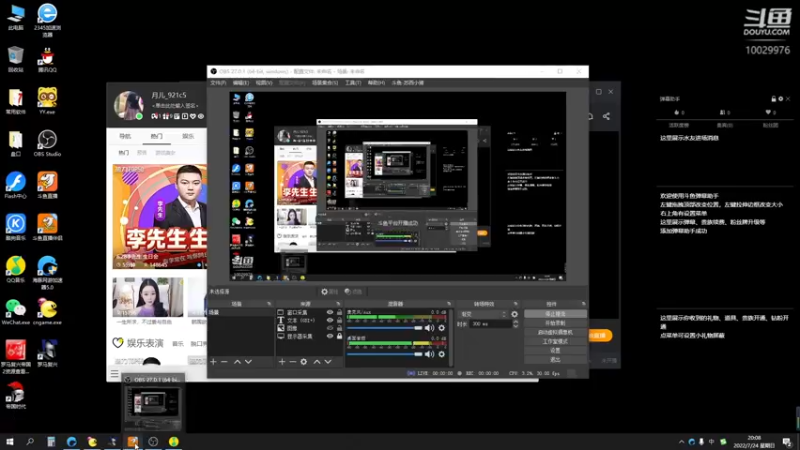Viewport: 800px width, 450px height.
Task: Click the OBS taskbar preview thumbnail
Action: pyautogui.click(x=153, y=407)
